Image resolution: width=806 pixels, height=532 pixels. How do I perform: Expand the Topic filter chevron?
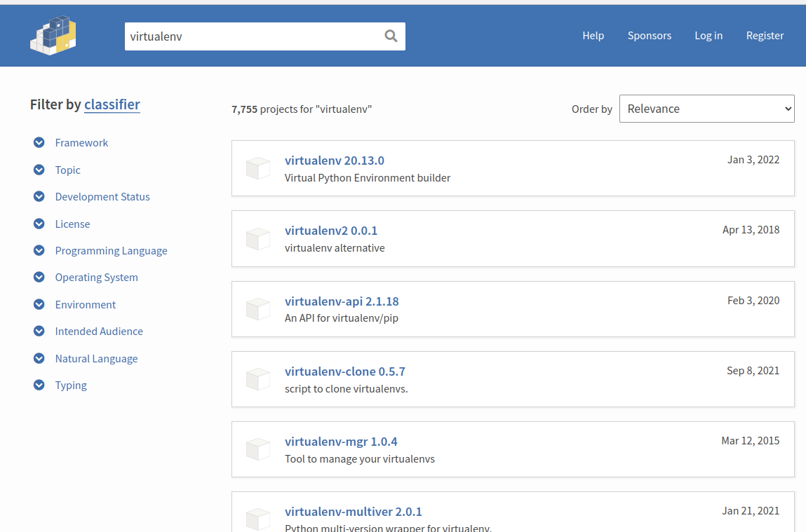(x=39, y=170)
